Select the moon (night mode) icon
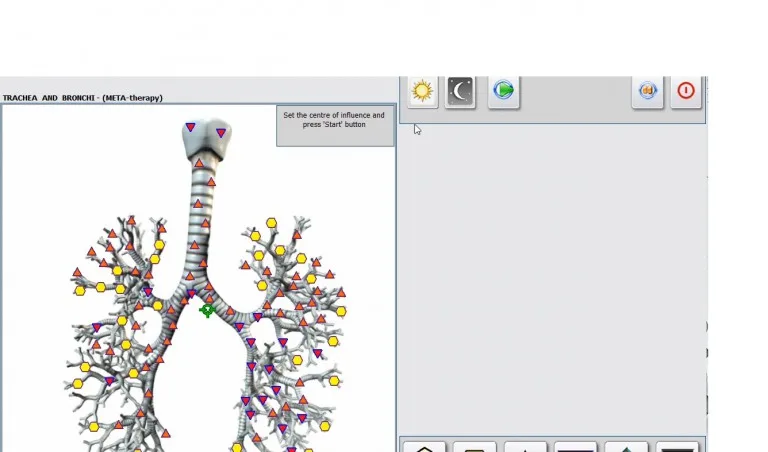Screen dimensions: 768x452 click(460, 91)
